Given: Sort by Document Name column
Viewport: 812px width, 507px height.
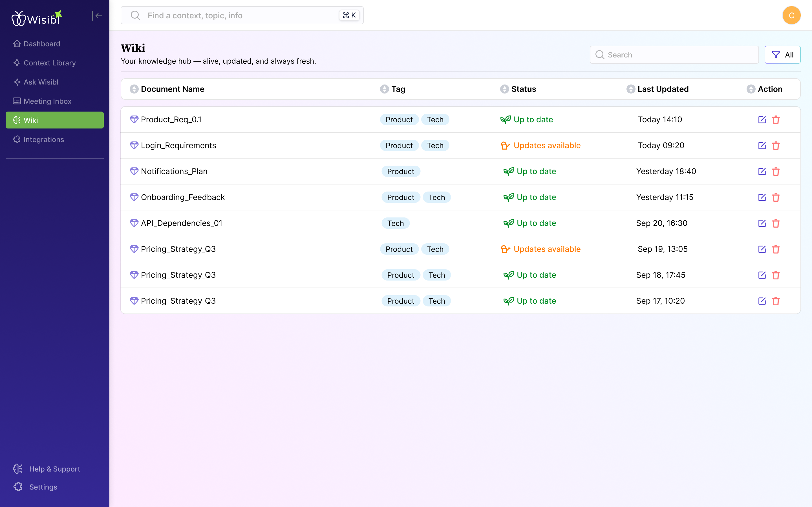Looking at the screenshot, I should [134, 89].
